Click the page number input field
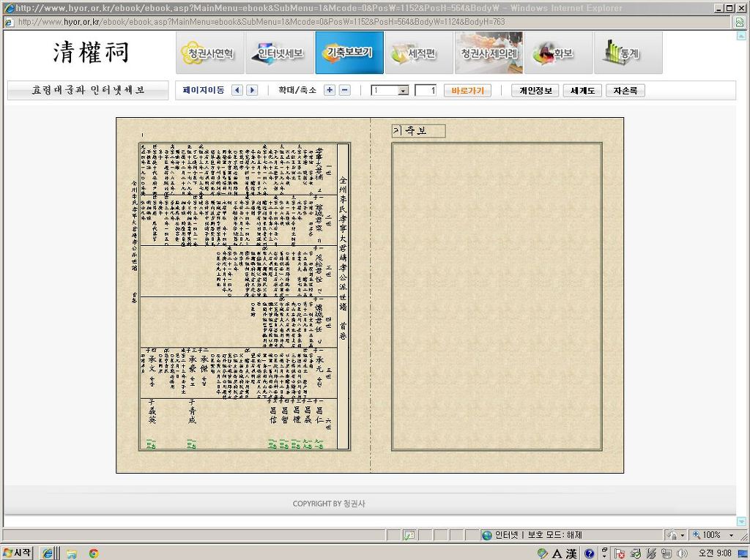The height and width of the screenshot is (560, 750). [426, 91]
